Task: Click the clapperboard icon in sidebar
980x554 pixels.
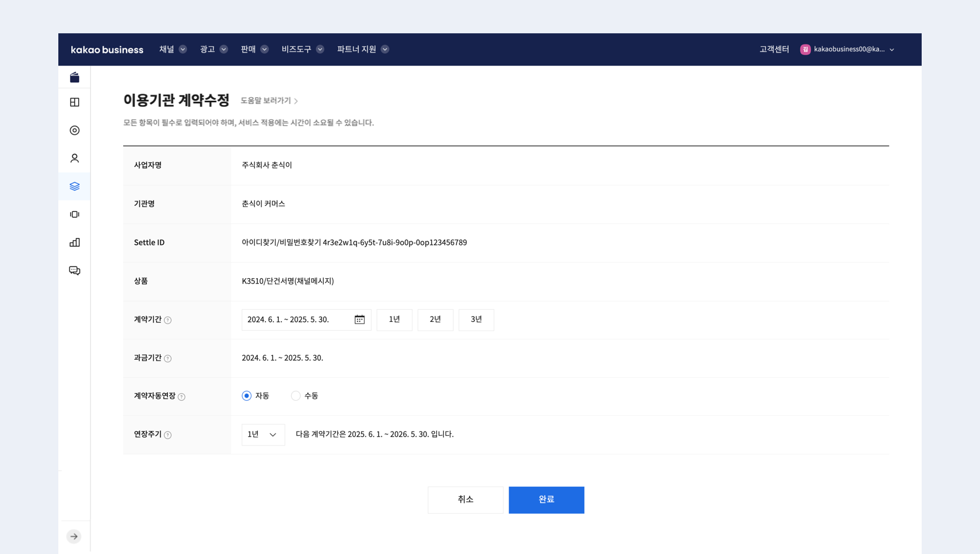Action: tap(75, 78)
